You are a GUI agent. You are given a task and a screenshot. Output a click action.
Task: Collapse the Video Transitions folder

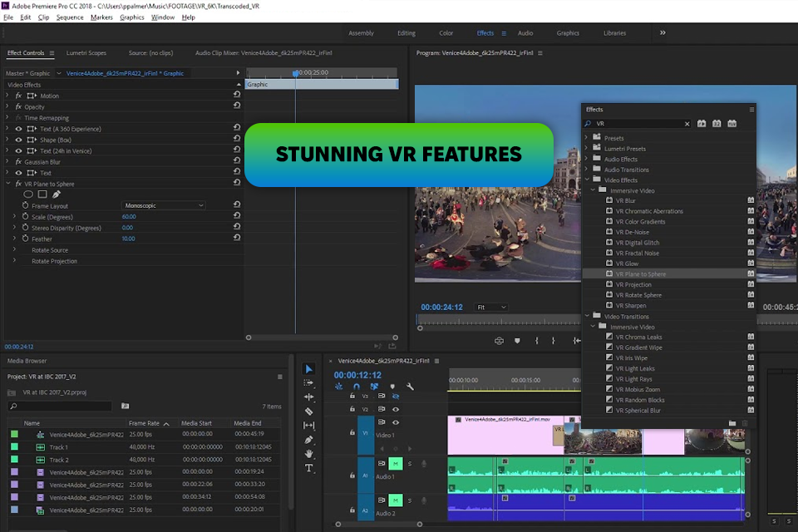(x=586, y=316)
